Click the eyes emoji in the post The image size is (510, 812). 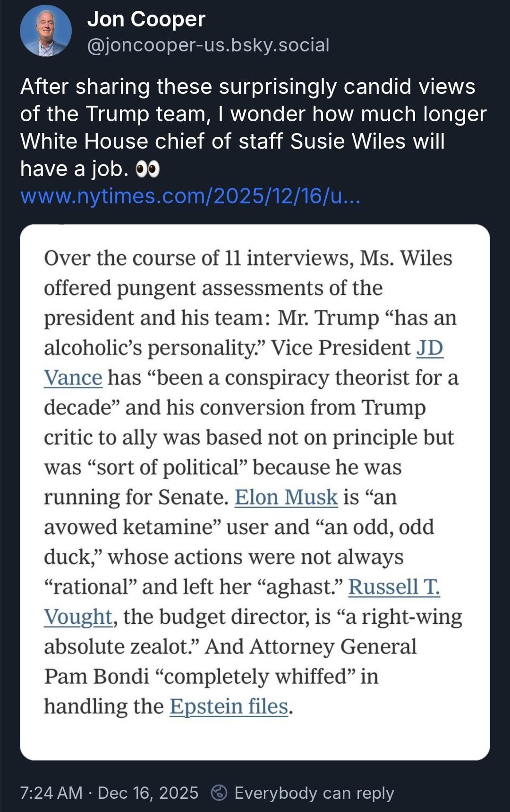pyautogui.click(x=148, y=169)
